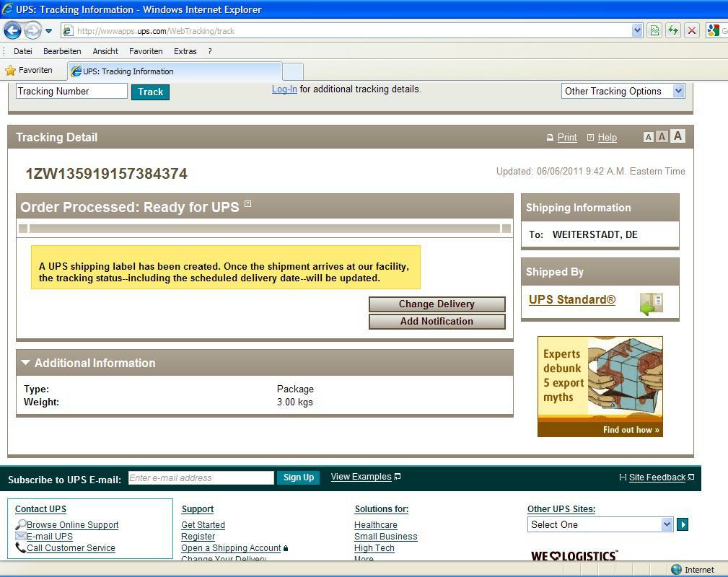Open the Other UPS Sites Select One dropdown
The width and height of the screenshot is (728, 577).
tap(667, 524)
